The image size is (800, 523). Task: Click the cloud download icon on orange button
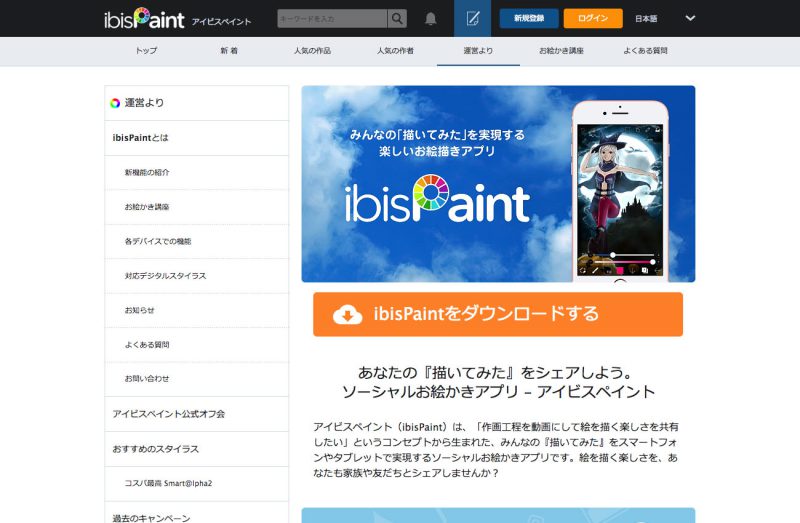click(x=347, y=314)
